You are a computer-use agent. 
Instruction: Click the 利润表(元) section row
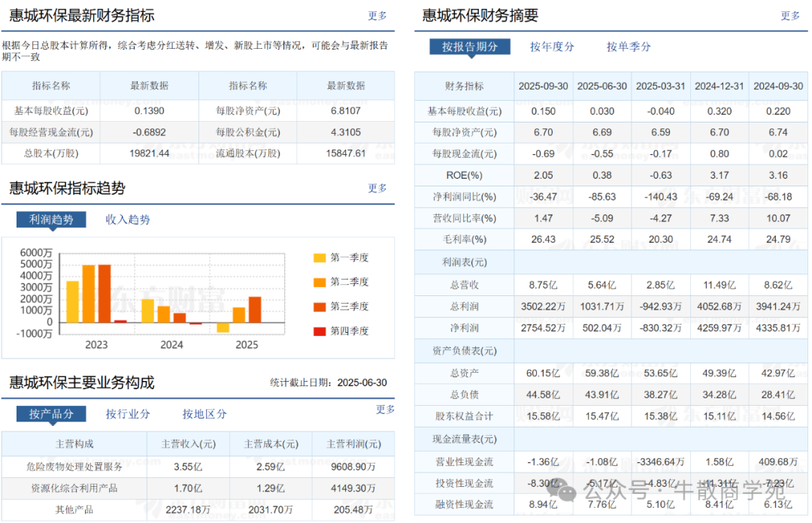click(x=611, y=262)
